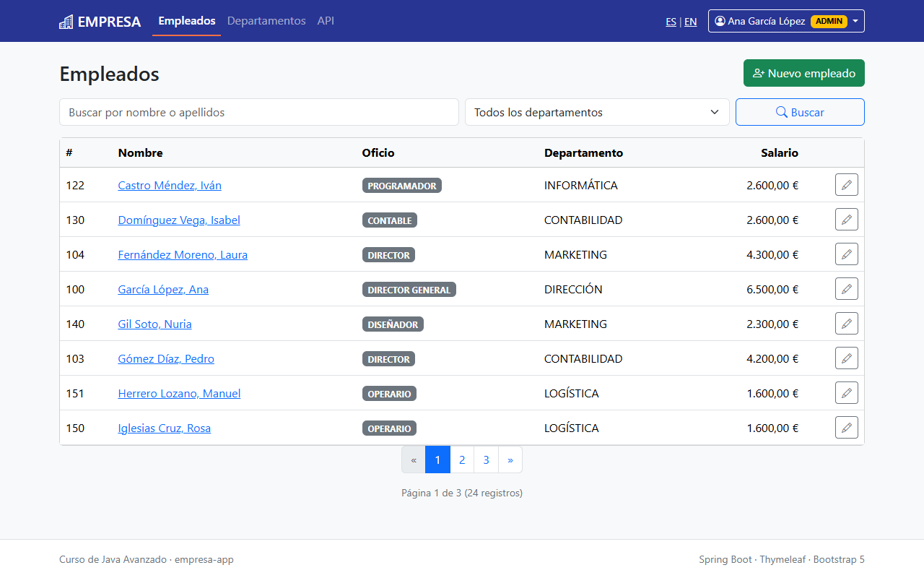Screen dimensions: 924x578
Task: Open employee link García López, Ana
Action: click(x=163, y=289)
